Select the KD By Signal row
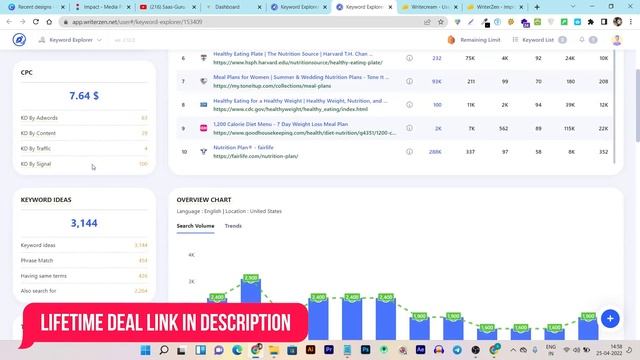This screenshot has height=360, width=640. pyautogui.click(x=84, y=164)
